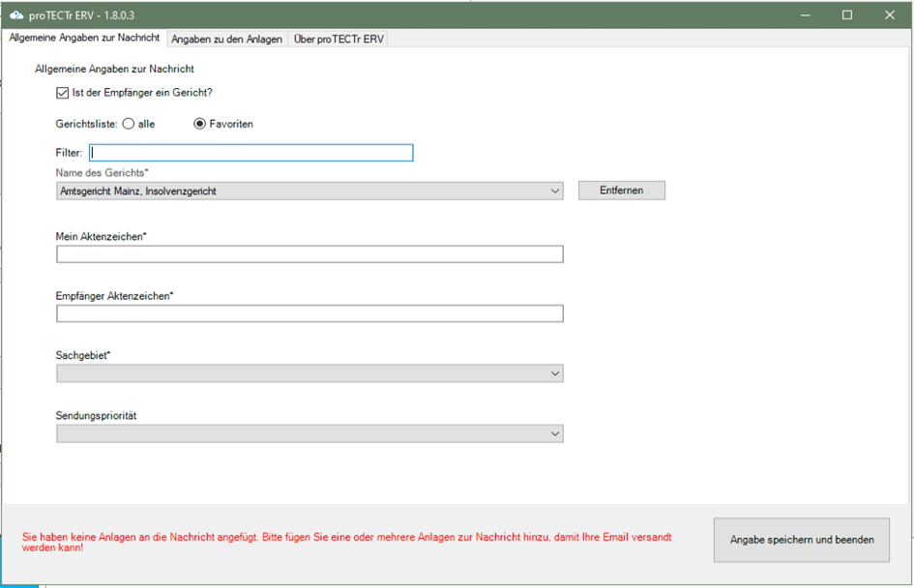Close the proTECTr ERV window
914x588 pixels.
(x=890, y=15)
